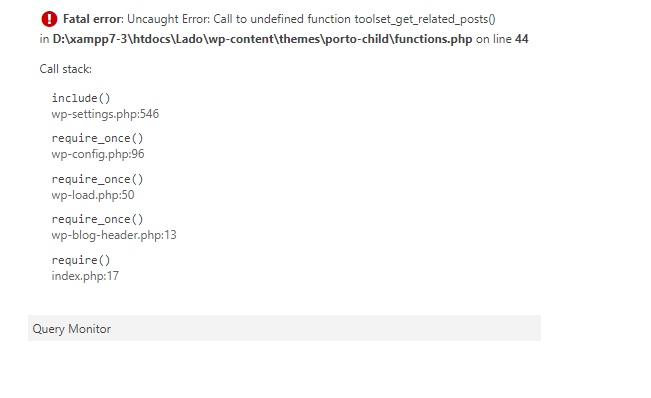
Task: Click the toolset_get_related_posts() function name
Action: coord(425,20)
